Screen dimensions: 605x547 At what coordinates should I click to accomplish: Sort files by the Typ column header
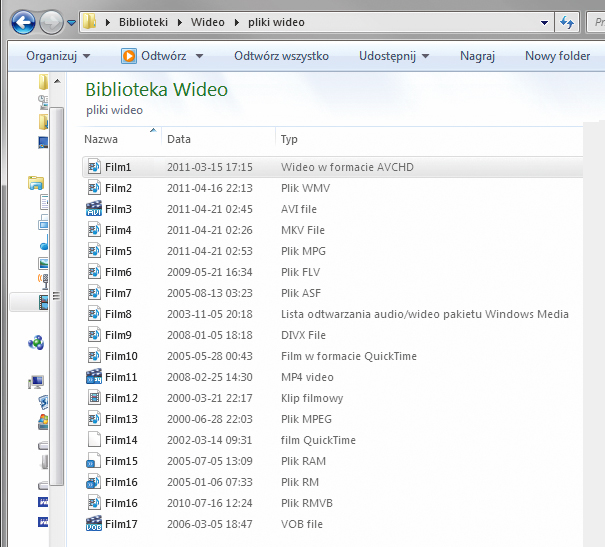point(289,139)
